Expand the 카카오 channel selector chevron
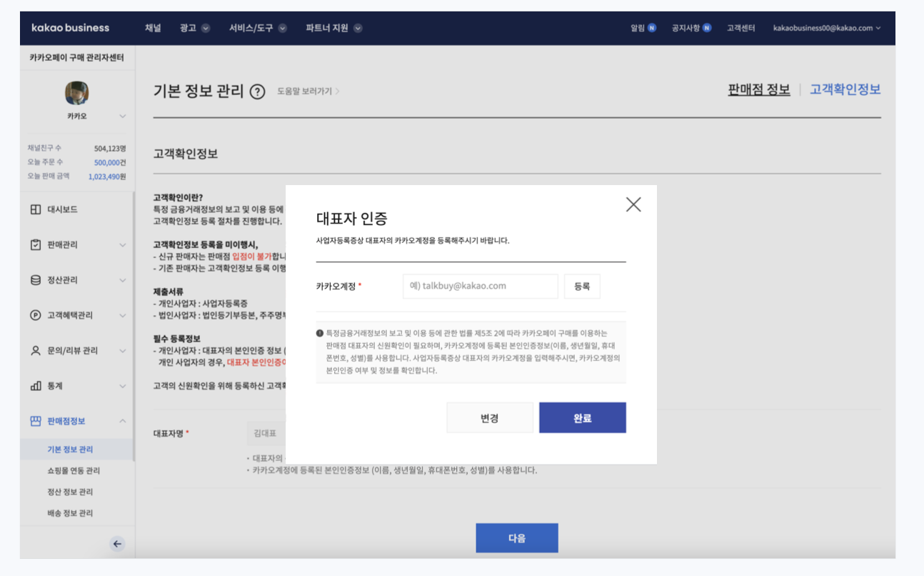Image resolution: width=924 pixels, height=576 pixels. (x=122, y=116)
